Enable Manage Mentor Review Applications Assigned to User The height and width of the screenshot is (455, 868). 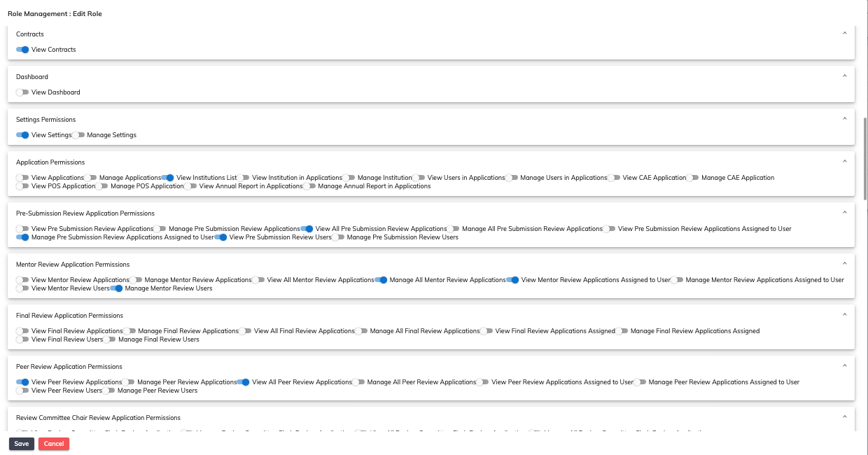(x=677, y=280)
